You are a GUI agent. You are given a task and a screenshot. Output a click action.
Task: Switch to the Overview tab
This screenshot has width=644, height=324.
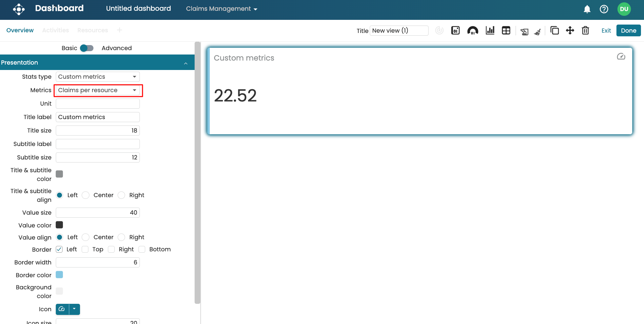coord(20,30)
